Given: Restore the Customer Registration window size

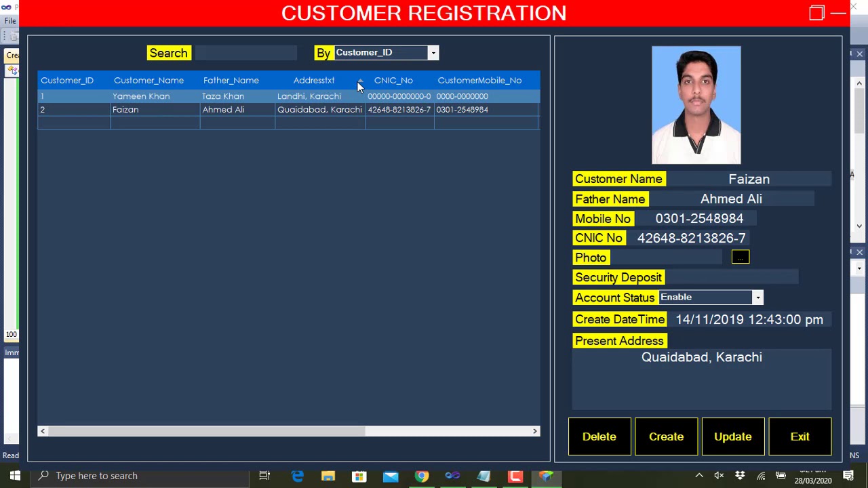Looking at the screenshot, I should coord(816,13).
